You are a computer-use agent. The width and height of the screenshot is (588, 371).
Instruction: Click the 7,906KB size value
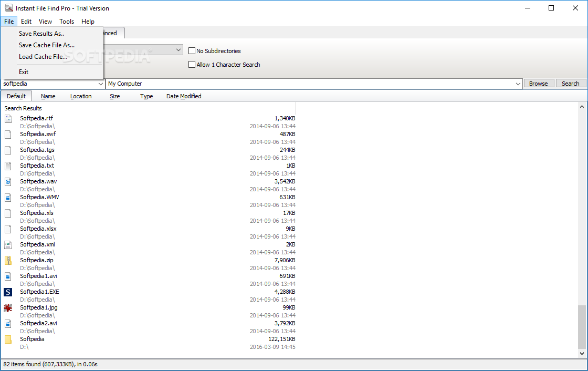285,260
